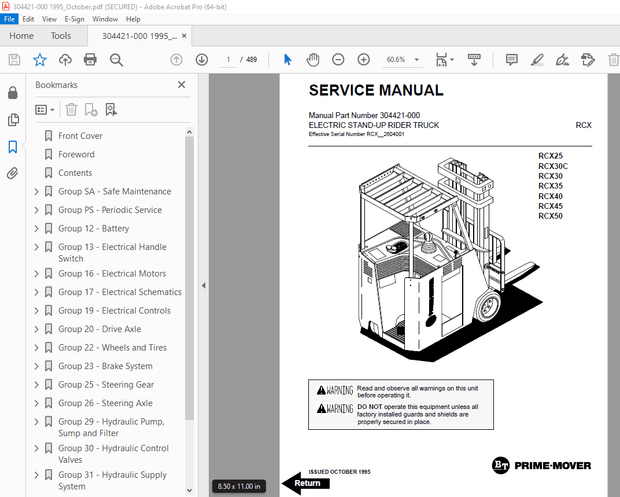The width and height of the screenshot is (620, 497).
Task: Click the 8.50 x 11.00 in size label
Action: pos(239,486)
